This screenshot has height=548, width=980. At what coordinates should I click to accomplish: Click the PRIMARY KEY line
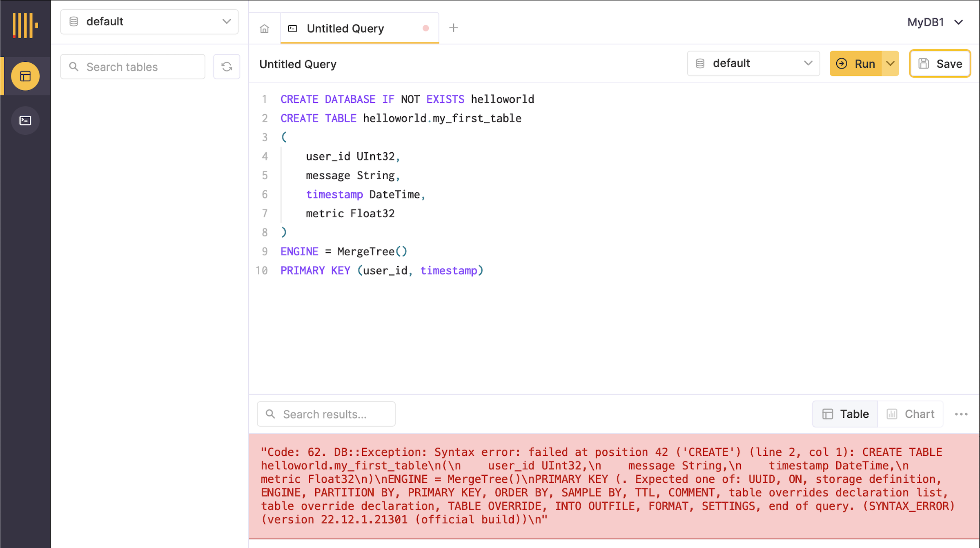pos(382,271)
